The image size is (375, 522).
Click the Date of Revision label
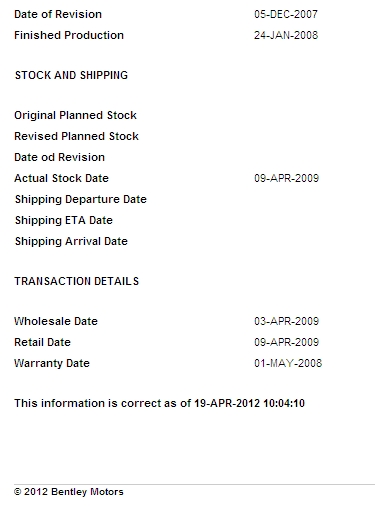click(58, 14)
